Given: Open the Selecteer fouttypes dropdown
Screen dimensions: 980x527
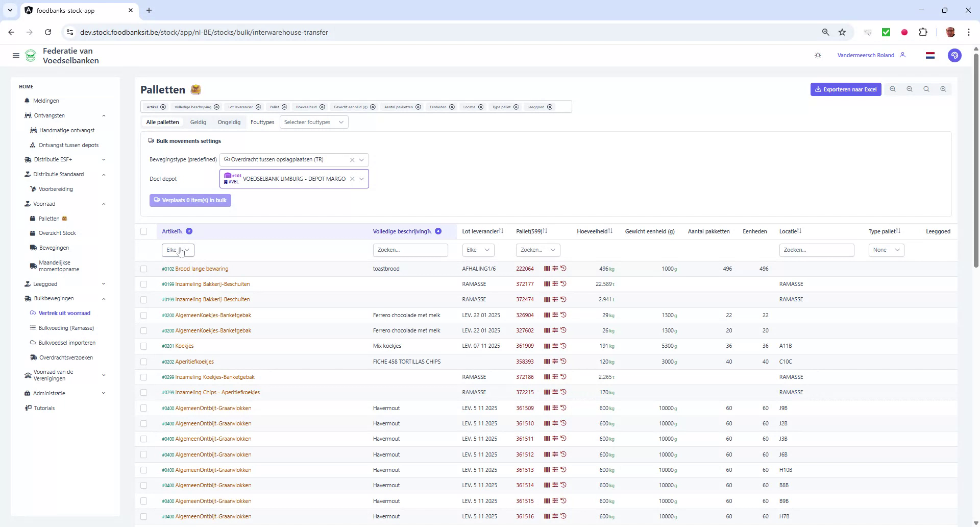Looking at the screenshot, I should [x=314, y=122].
